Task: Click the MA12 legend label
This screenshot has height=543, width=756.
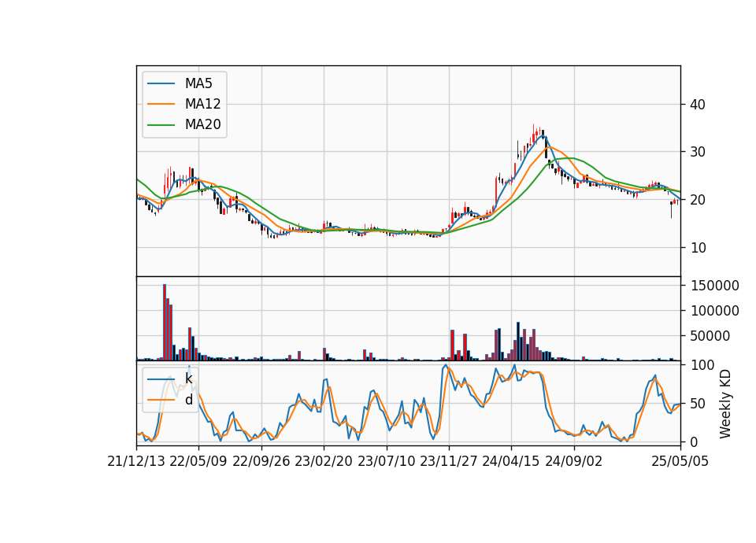Action: [x=202, y=104]
